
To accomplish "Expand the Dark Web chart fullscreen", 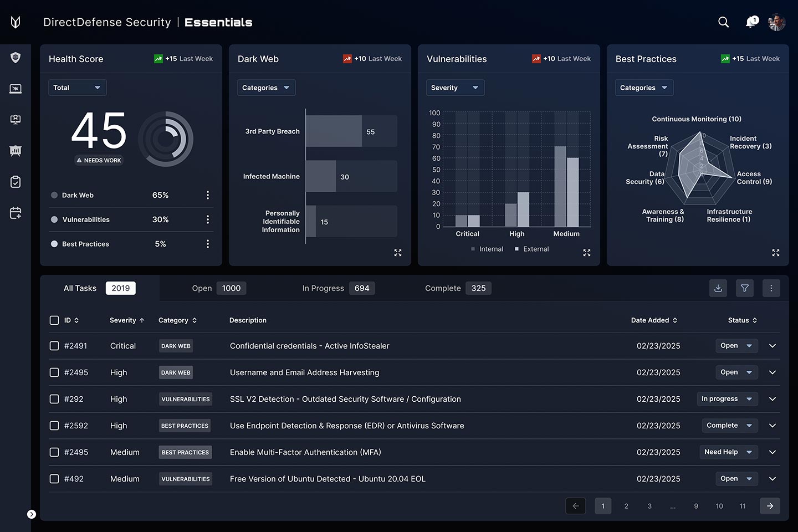I will tap(398, 253).
